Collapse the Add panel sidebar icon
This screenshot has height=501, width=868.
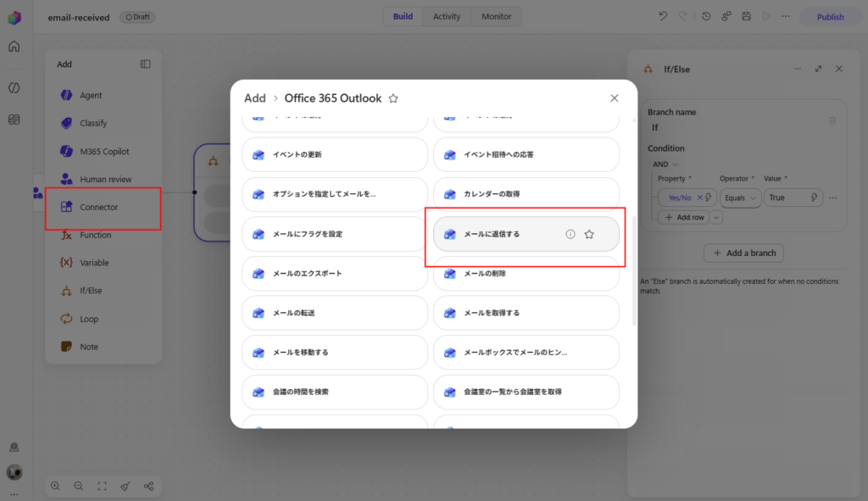(x=145, y=64)
